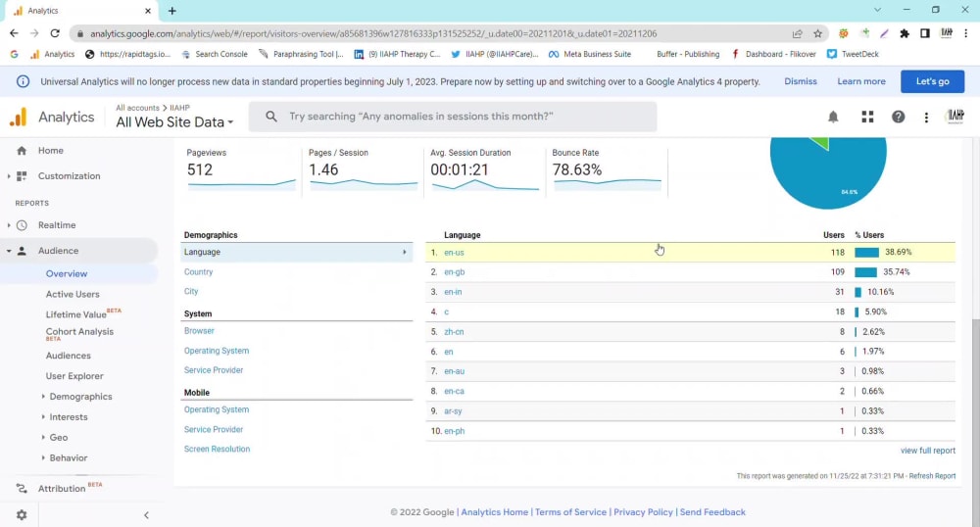Click the share page icon in address bar
The image size is (980, 527).
point(797,33)
